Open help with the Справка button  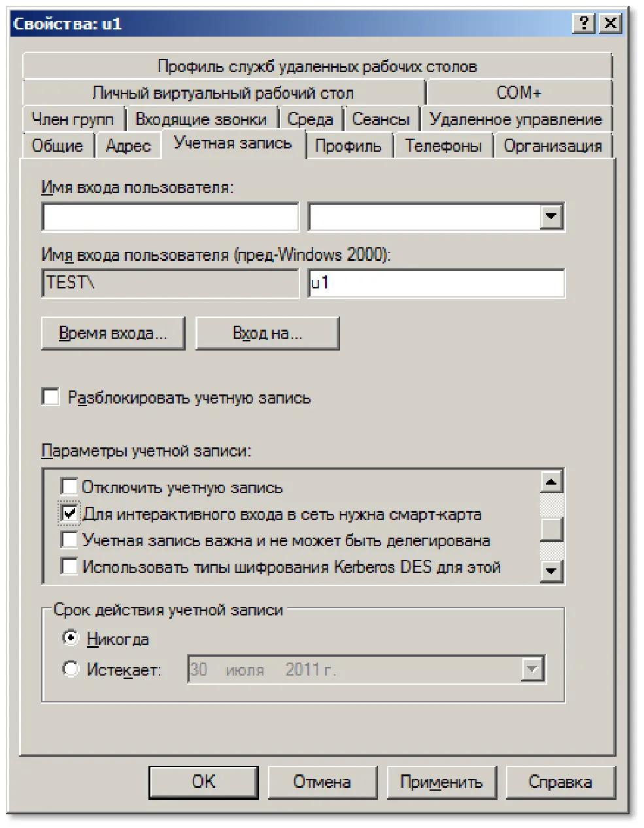click(x=560, y=782)
